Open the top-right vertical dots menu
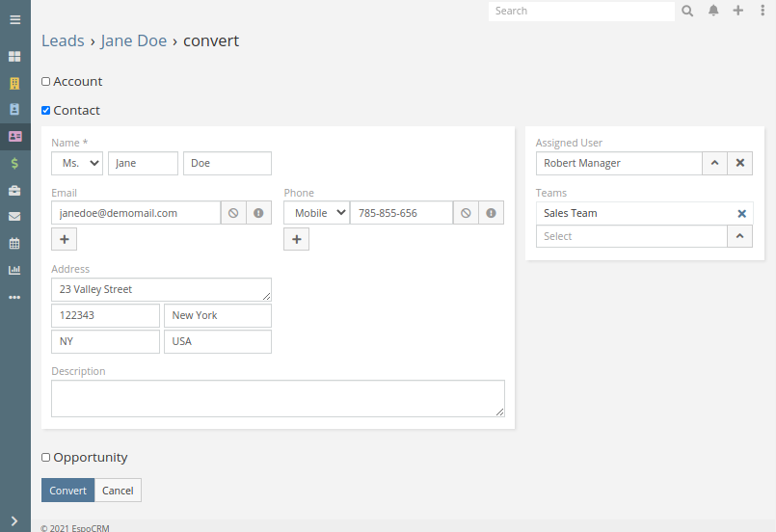The width and height of the screenshot is (776, 532). (763, 11)
